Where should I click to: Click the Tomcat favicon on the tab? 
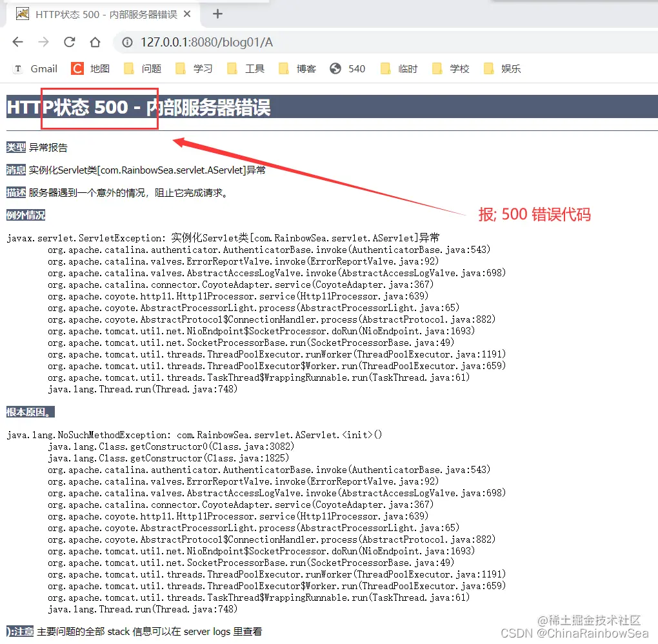coord(22,14)
